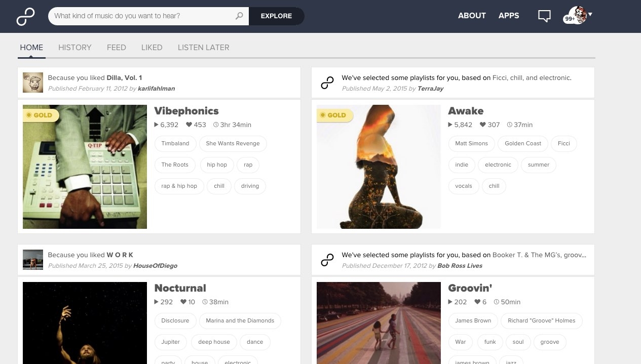Click the heart icon on Groovin'
Image resolution: width=641 pixels, height=364 pixels.
pyautogui.click(x=477, y=302)
